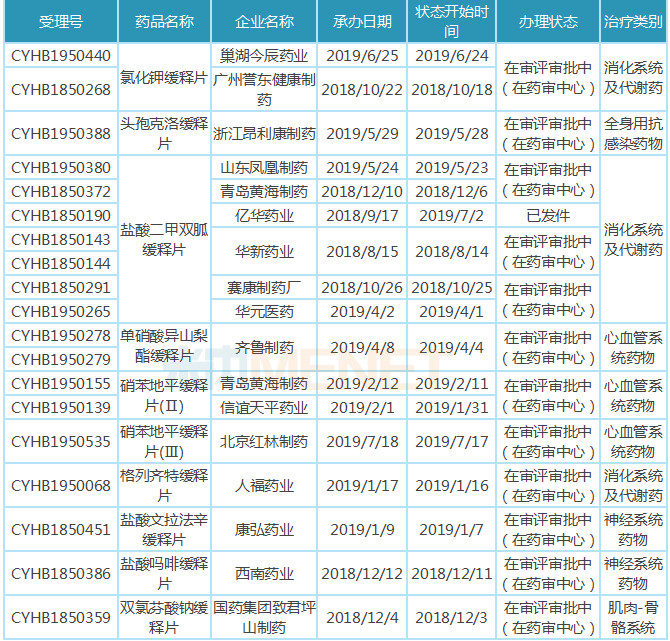Click date 2019/7/18

[362, 441]
